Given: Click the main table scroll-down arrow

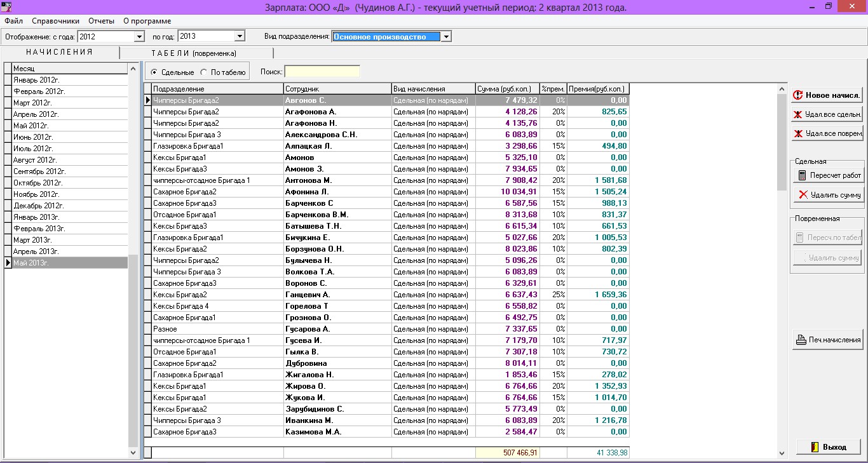Looking at the screenshot, I should click(x=782, y=453).
